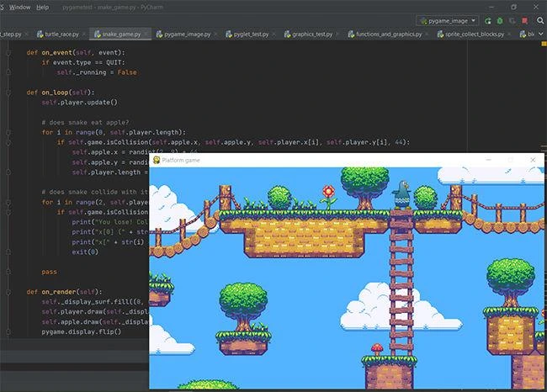This screenshot has width=547, height=392.
Task: Open the functions_and_graphics.py tab
Action: pos(389,34)
